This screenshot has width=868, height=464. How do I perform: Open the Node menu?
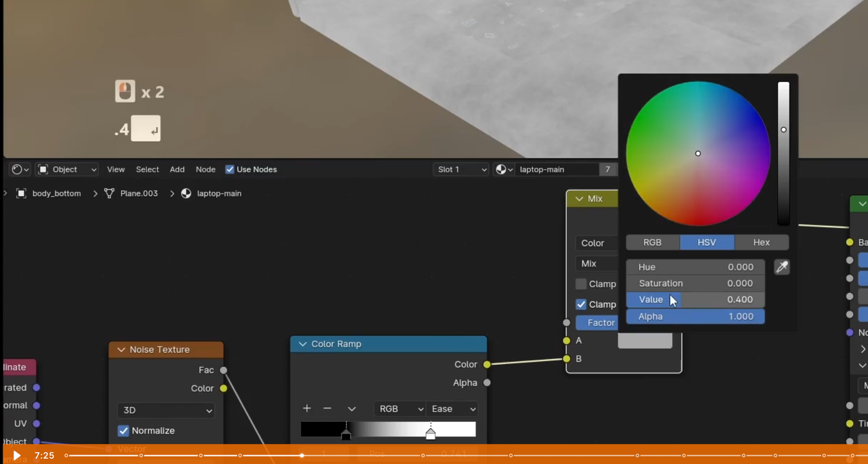click(x=205, y=170)
